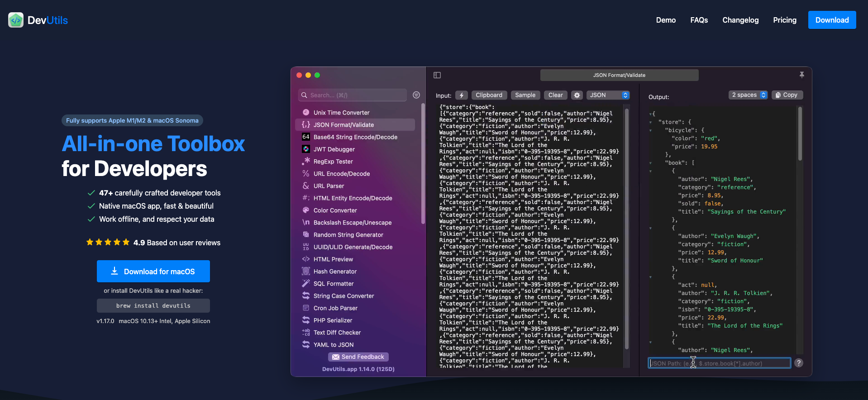This screenshot has width=868, height=400.
Task: Open the HTML Preview icon
Action: click(x=306, y=259)
